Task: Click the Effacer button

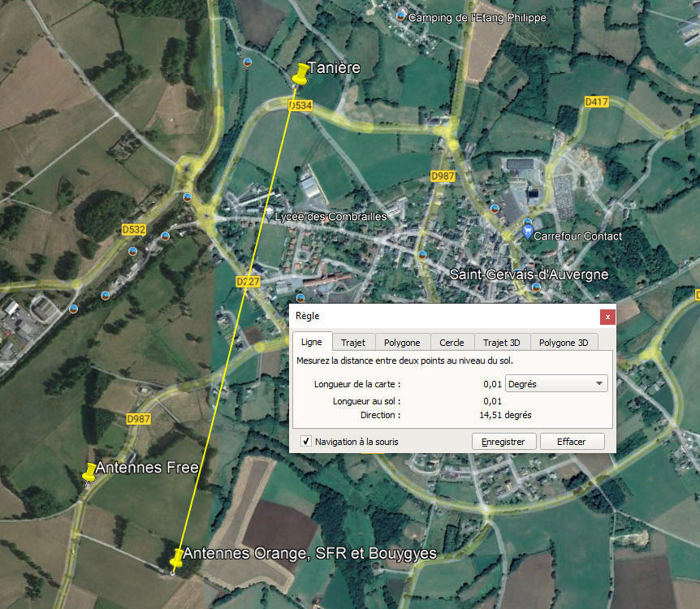Action: (571, 442)
